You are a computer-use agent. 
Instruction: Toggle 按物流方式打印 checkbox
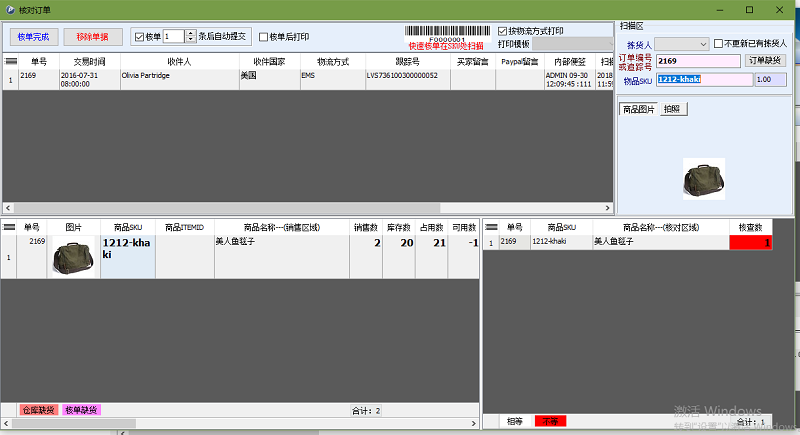(503, 31)
